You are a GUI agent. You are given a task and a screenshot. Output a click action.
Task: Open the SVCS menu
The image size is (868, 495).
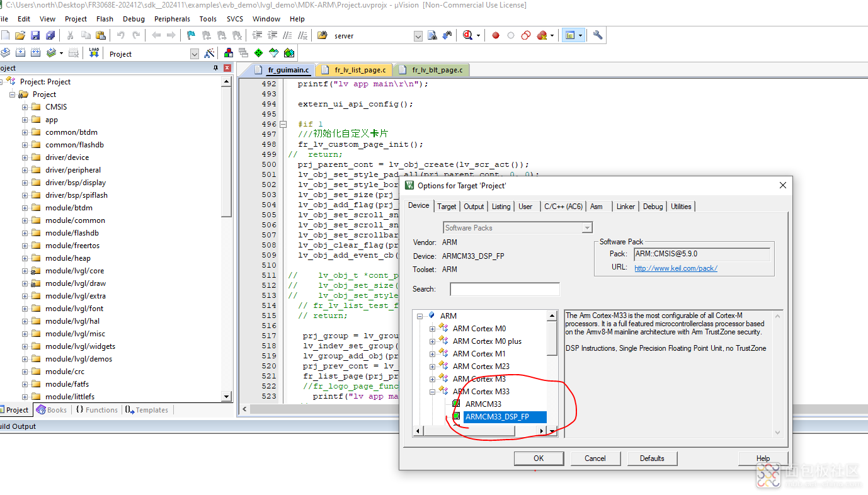pyautogui.click(x=235, y=19)
